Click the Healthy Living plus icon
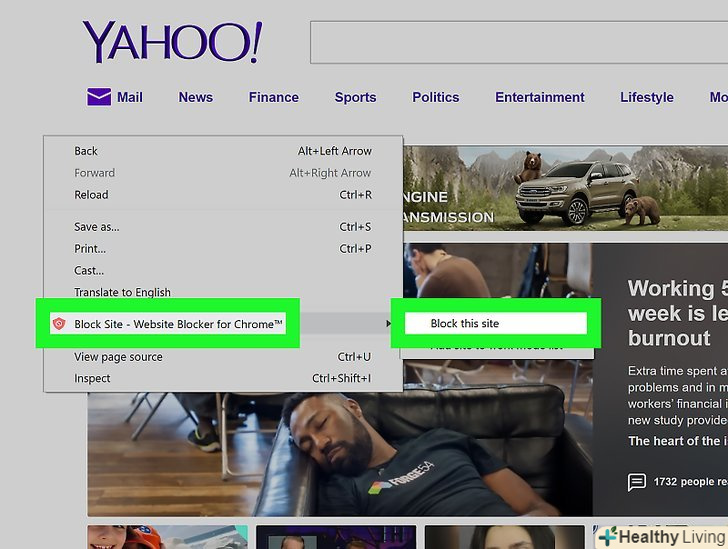This screenshot has height=549, width=728. pos(606,537)
